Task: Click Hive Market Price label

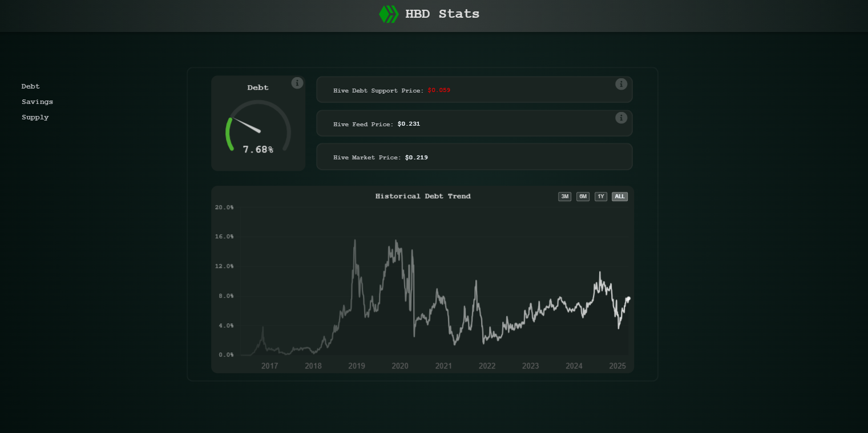Action: pyautogui.click(x=367, y=158)
